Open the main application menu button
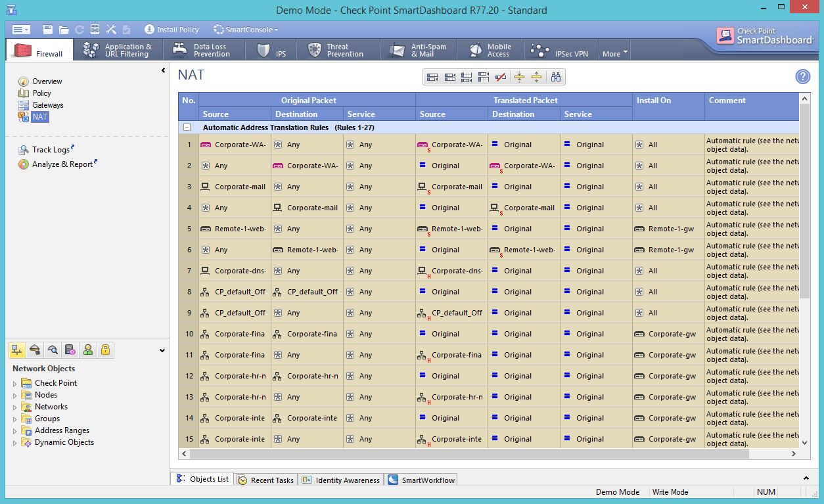This screenshot has width=824, height=504. pos(21,30)
